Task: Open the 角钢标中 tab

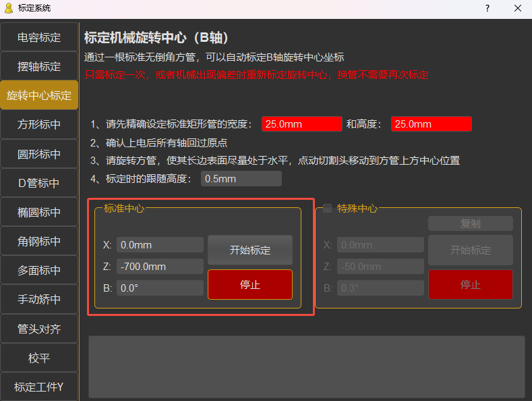Action: point(39,241)
